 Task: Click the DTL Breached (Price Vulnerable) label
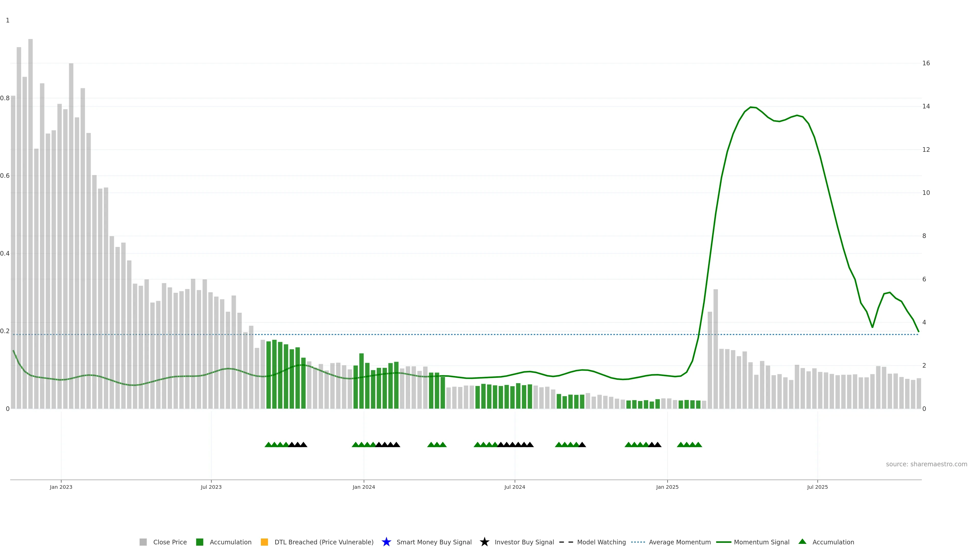(324, 542)
